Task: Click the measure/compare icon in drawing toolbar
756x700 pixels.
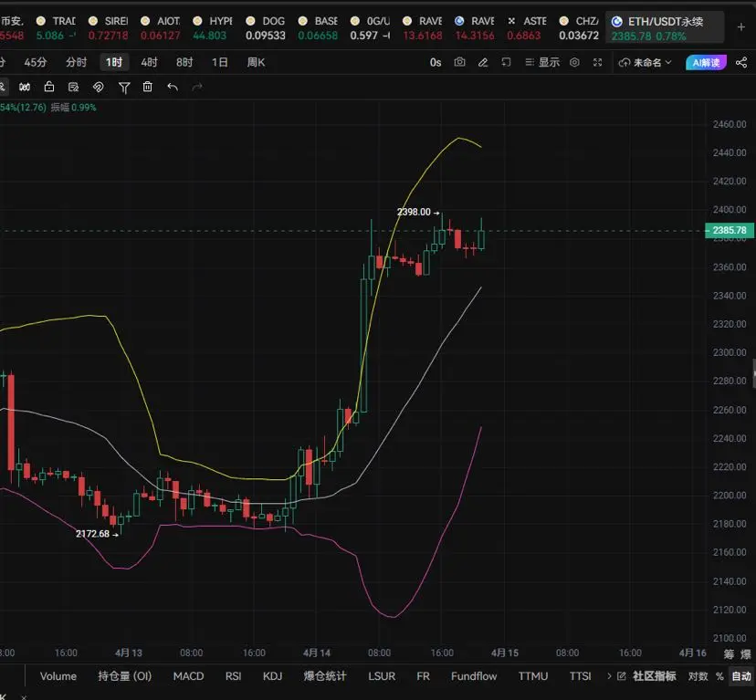Action: (x=25, y=87)
